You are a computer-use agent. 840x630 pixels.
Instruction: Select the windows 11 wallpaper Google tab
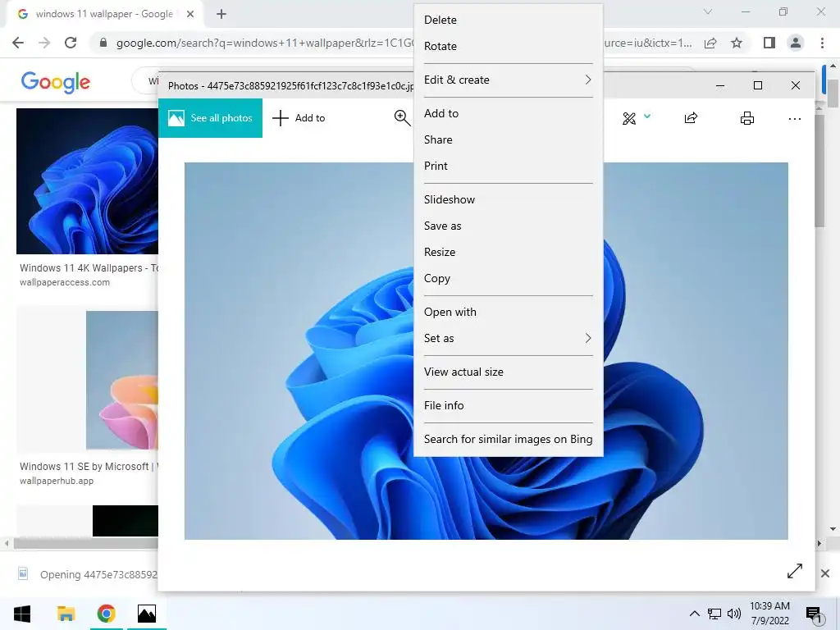104,14
